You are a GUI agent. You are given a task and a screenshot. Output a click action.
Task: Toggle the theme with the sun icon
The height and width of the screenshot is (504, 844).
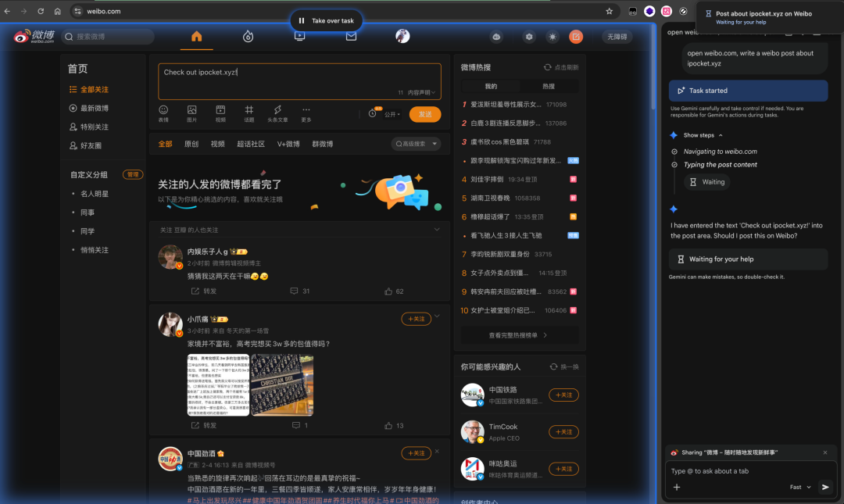(x=553, y=37)
